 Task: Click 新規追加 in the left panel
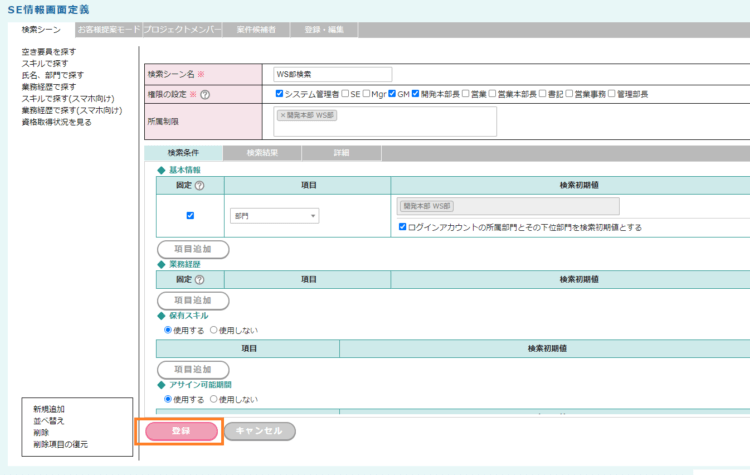[x=49, y=409]
